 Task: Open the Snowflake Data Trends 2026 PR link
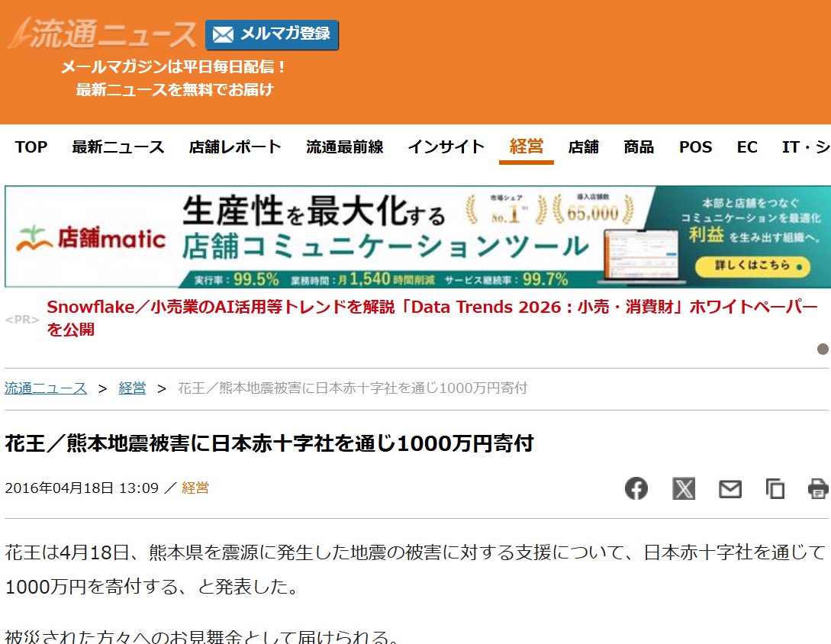pyautogui.click(x=432, y=317)
